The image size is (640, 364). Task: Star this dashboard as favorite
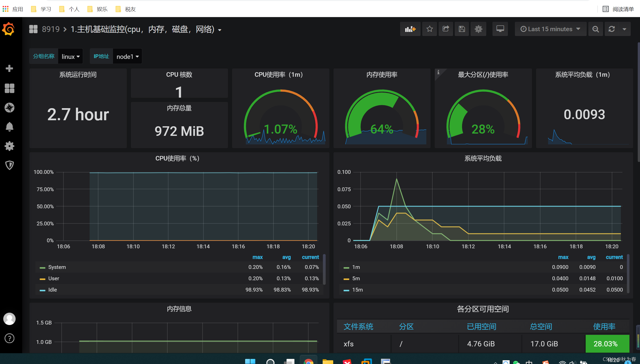pos(430,29)
